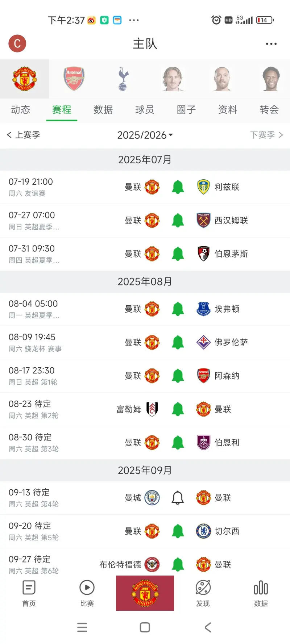Enable reminder bell for 曼城 vs 曼联

[x=178, y=498]
